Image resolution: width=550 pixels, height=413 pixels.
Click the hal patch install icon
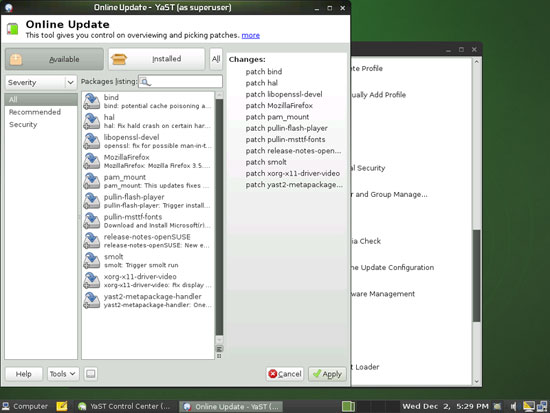coord(92,121)
